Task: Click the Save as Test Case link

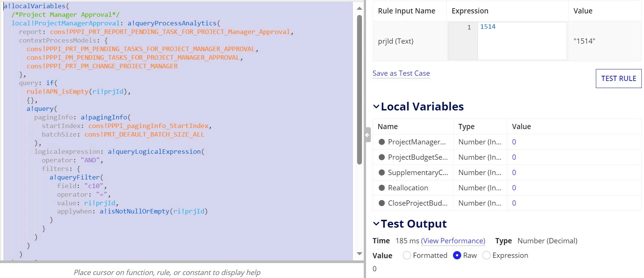Action: 401,74
